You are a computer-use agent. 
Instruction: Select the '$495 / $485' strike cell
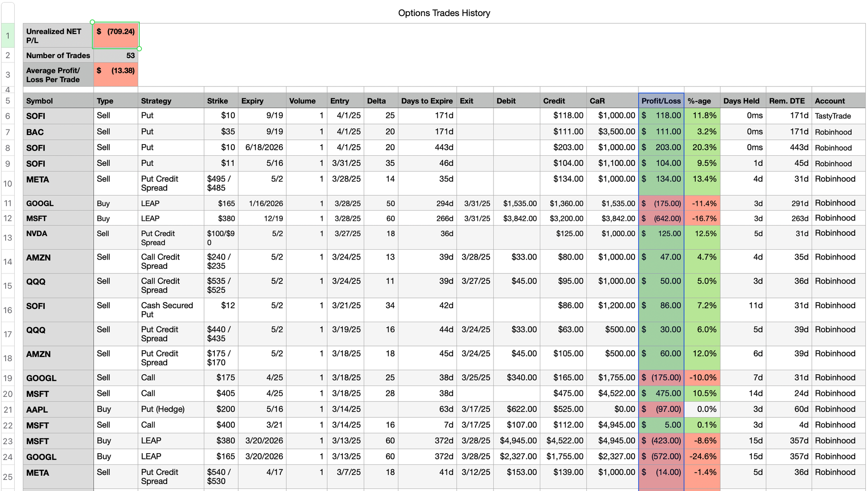coord(221,183)
